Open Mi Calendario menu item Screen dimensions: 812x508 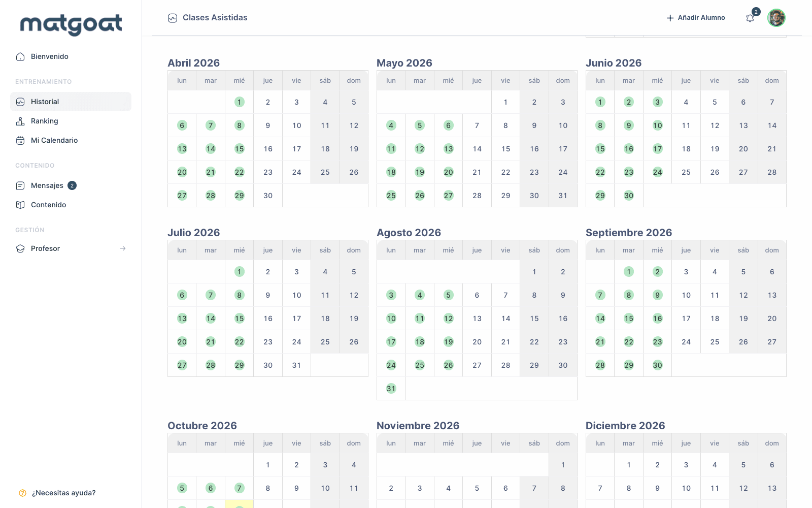point(71,140)
